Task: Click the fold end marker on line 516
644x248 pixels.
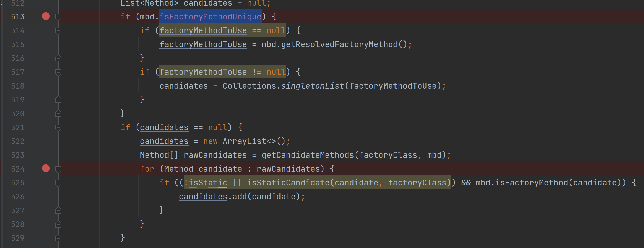Action: click(x=58, y=58)
